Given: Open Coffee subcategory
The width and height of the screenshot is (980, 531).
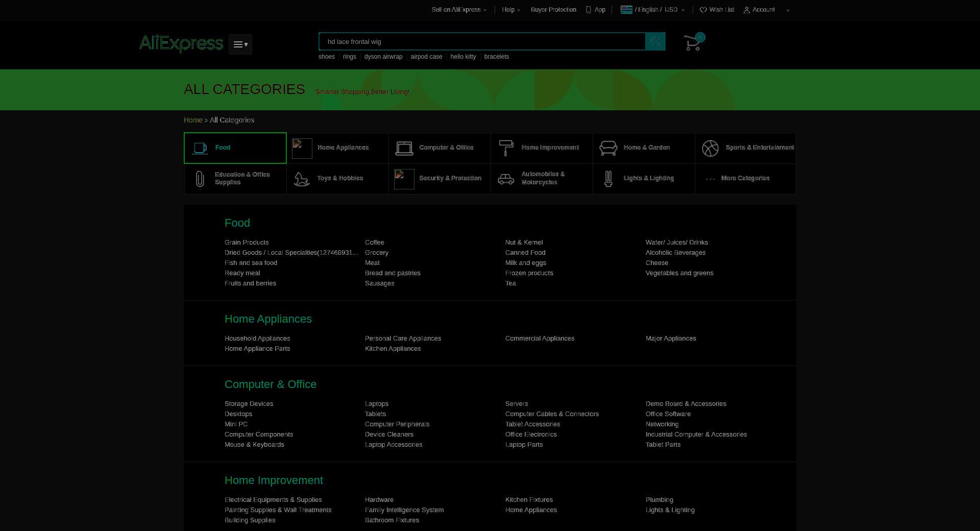Looking at the screenshot, I should [375, 243].
